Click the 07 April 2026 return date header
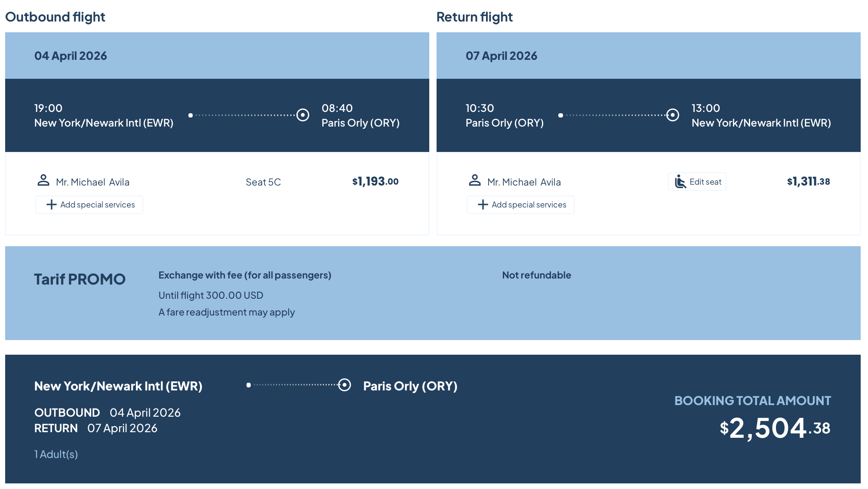Viewport: 868px width, 489px height. tap(502, 56)
